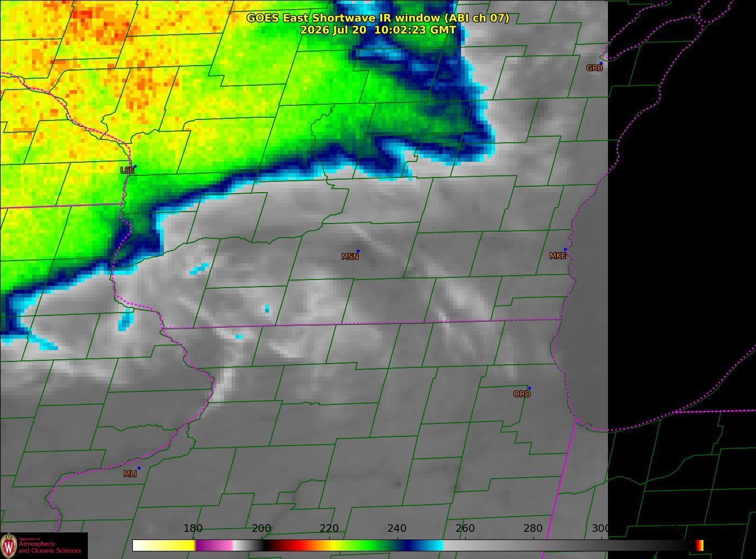This screenshot has height=559, width=756.
Task: Click the GRB station marker dot
Action: click(601, 63)
